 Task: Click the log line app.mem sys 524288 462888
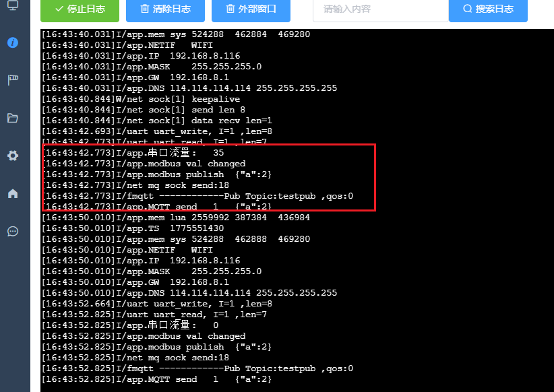tap(176, 239)
